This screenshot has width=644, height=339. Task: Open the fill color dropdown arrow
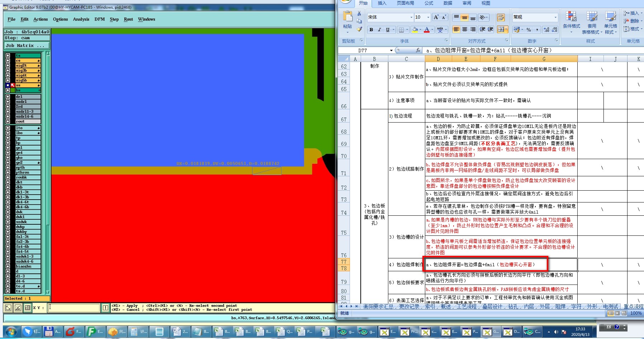420,30
